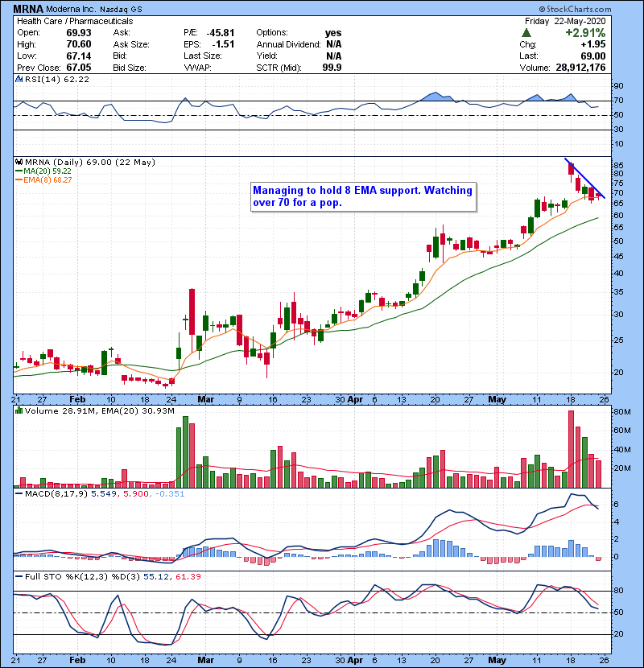This screenshot has width=644, height=668.
Task: Click the blue annotation box about 8 EMA support
Action: click(363, 197)
